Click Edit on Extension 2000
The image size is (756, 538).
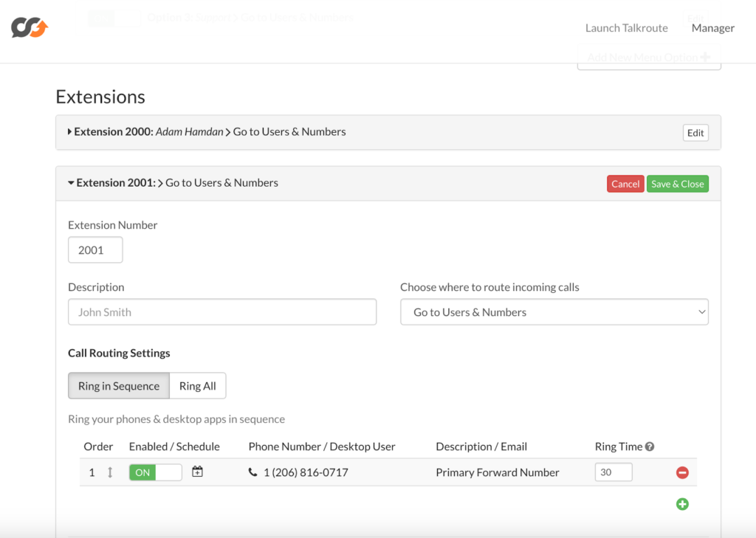[695, 133]
